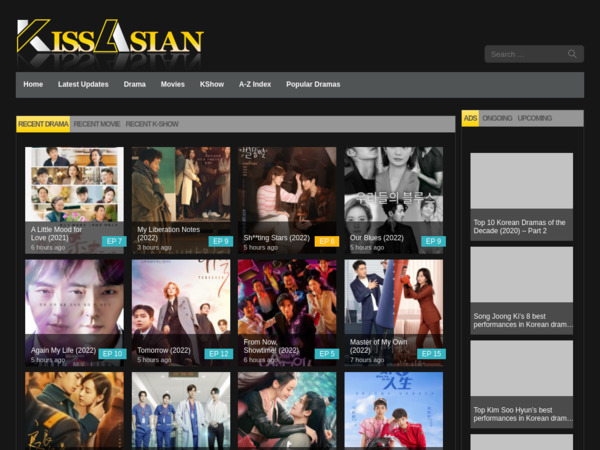Click title link My Liberation Notes (2022)
Screen dimensions: 600x450
click(x=168, y=233)
